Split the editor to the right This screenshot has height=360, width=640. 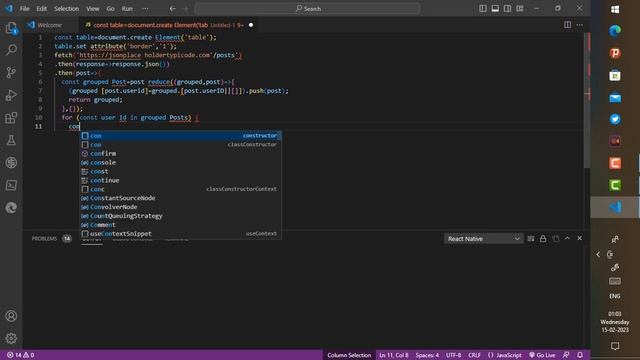point(567,25)
